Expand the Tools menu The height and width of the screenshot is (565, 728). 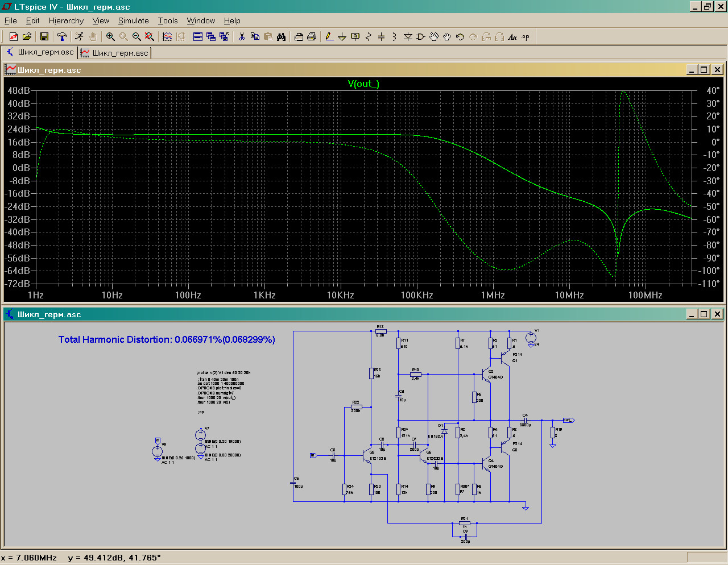click(168, 20)
